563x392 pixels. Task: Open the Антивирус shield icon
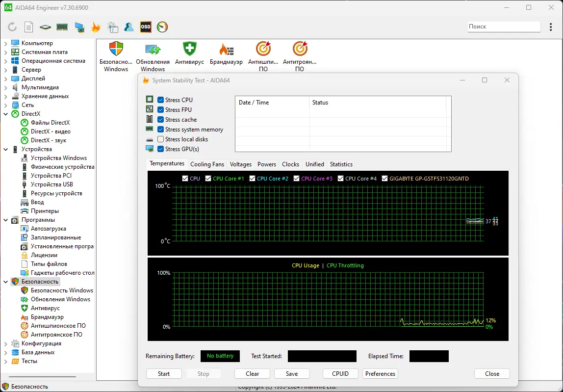189,49
